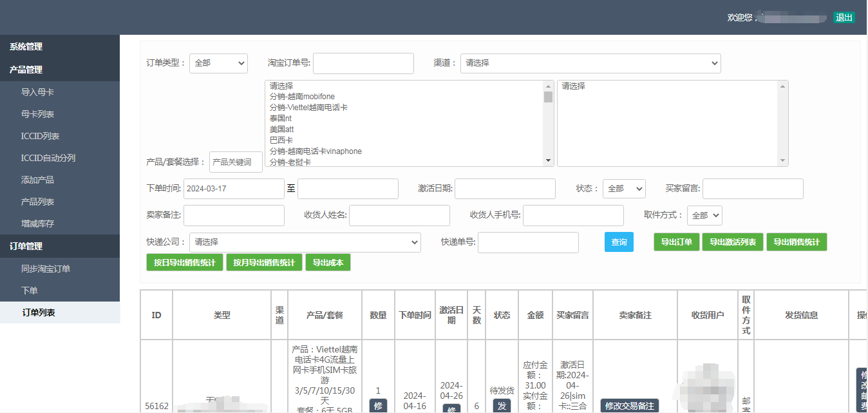This screenshot has width=868, height=413.
Task: Open the 订单类型 dropdown
Action: click(218, 63)
